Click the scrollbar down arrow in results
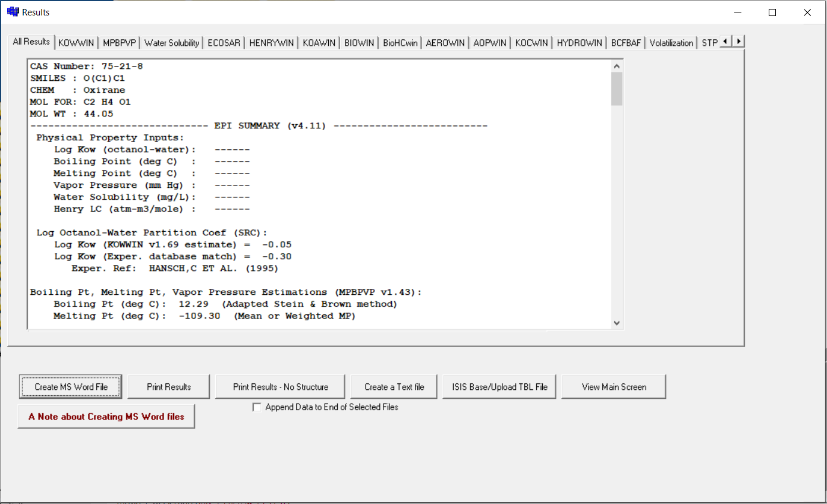Viewport: 827px width, 504px height. point(617,323)
